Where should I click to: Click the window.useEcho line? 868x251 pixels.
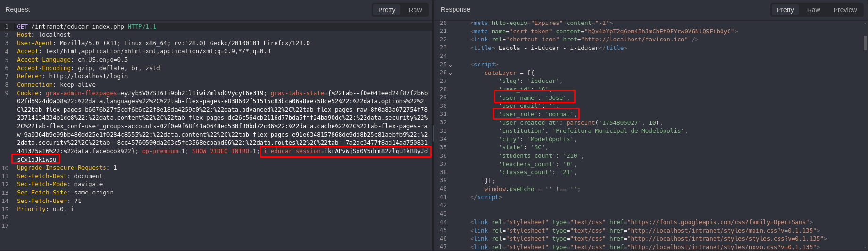532,189
